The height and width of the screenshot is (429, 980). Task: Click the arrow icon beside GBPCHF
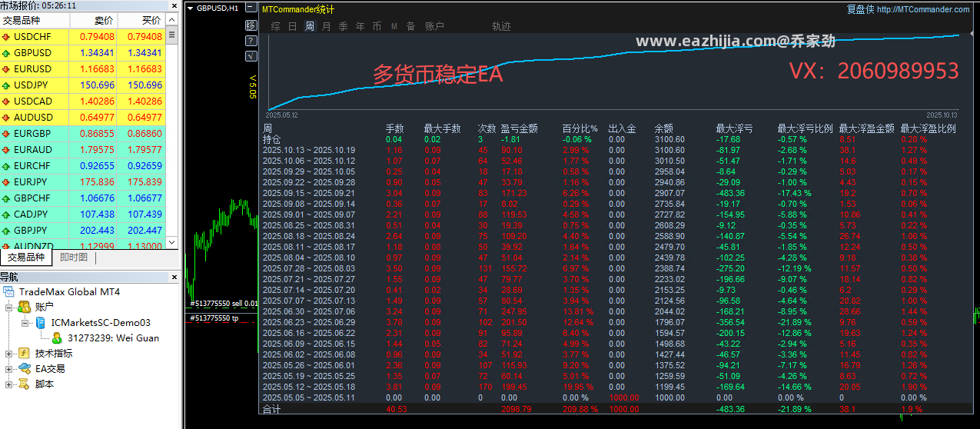[7, 198]
